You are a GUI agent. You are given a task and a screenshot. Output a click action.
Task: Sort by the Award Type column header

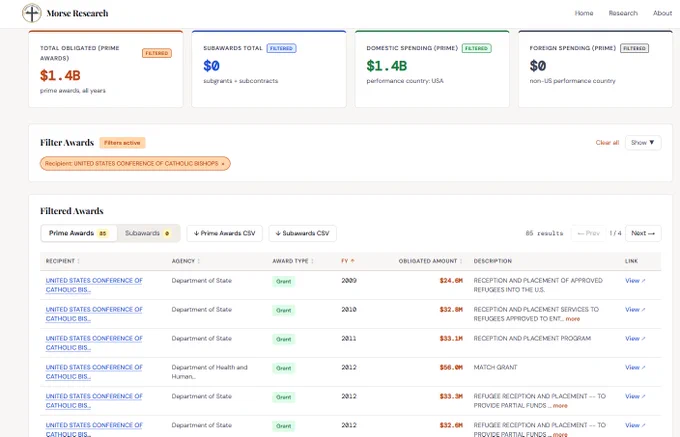pos(293,261)
